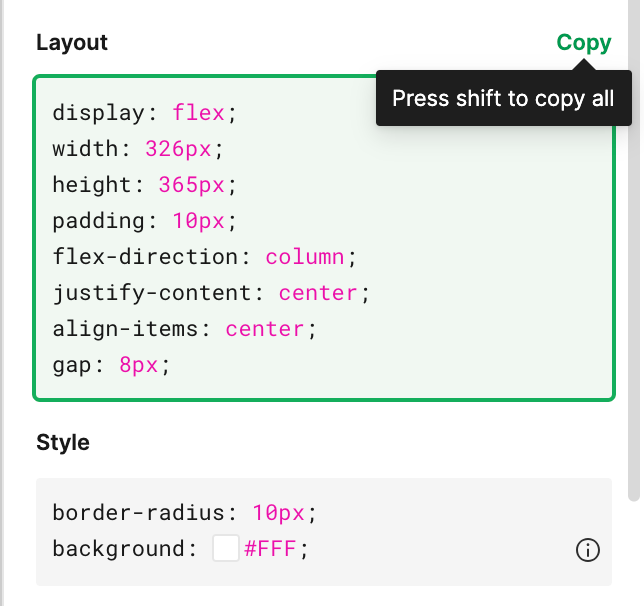Image resolution: width=644 pixels, height=606 pixels.
Task: Click the justify-content: center line
Action: point(211,293)
